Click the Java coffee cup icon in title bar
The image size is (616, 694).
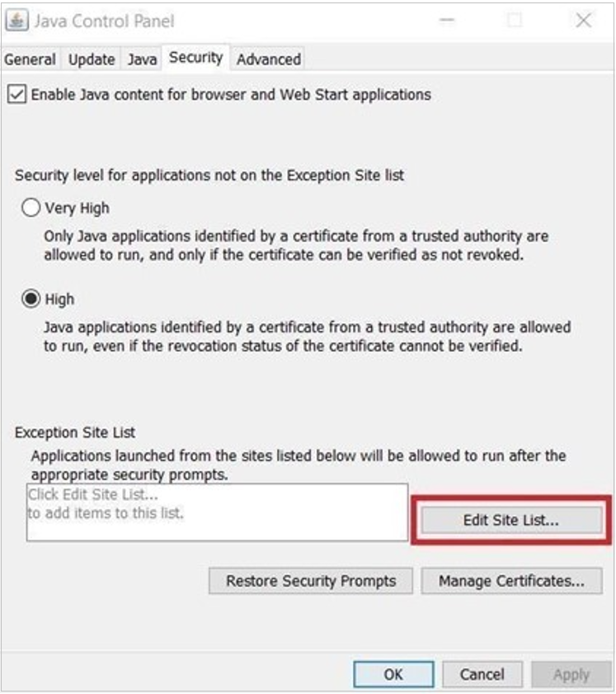coord(16,21)
